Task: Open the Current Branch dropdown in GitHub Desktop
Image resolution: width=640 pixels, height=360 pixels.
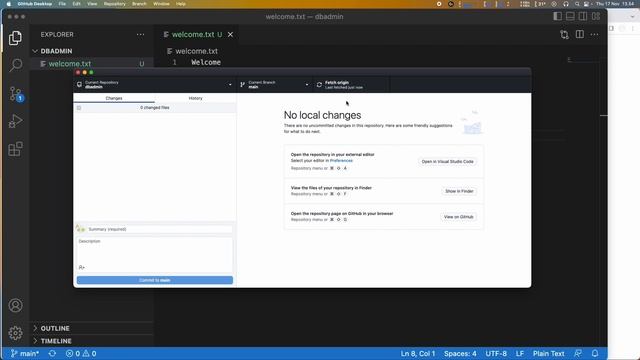Action: tap(275, 84)
